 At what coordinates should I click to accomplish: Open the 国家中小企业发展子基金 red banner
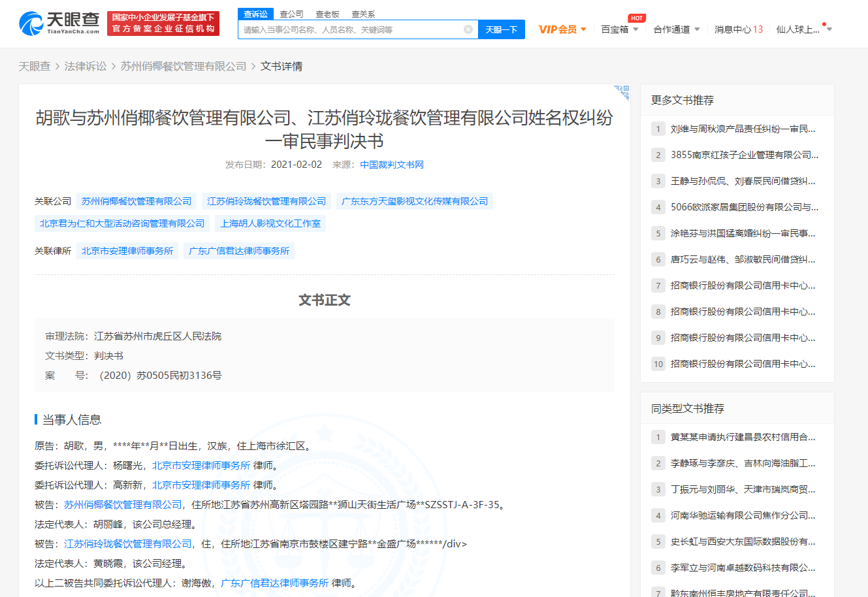(x=163, y=24)
